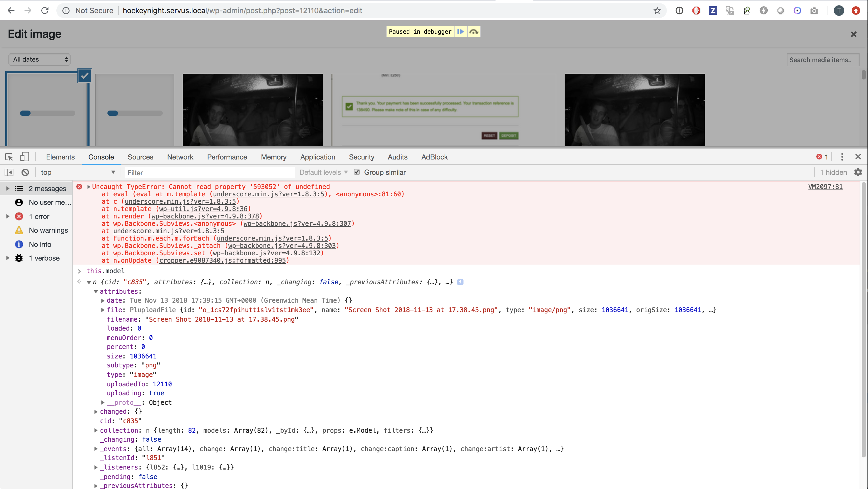This screenshot has width=868, height=489.
Task: Open the Default levels dropdown
Action: coord(323,172)
